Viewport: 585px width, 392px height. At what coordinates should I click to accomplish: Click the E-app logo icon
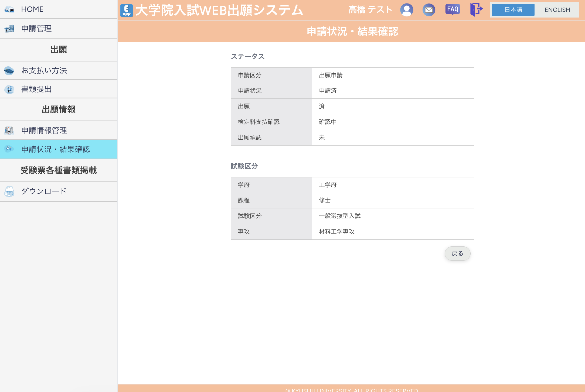[x=127, y=11]
